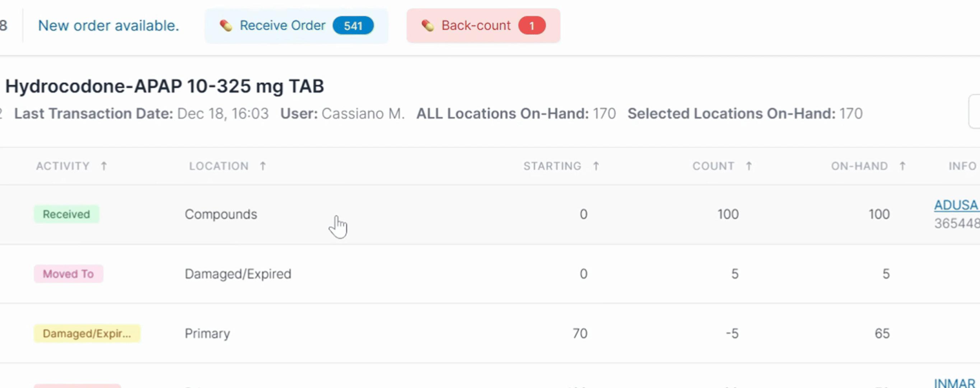Open the Back-count button
This screenshot has height=388, width=980.
[476, 26]
